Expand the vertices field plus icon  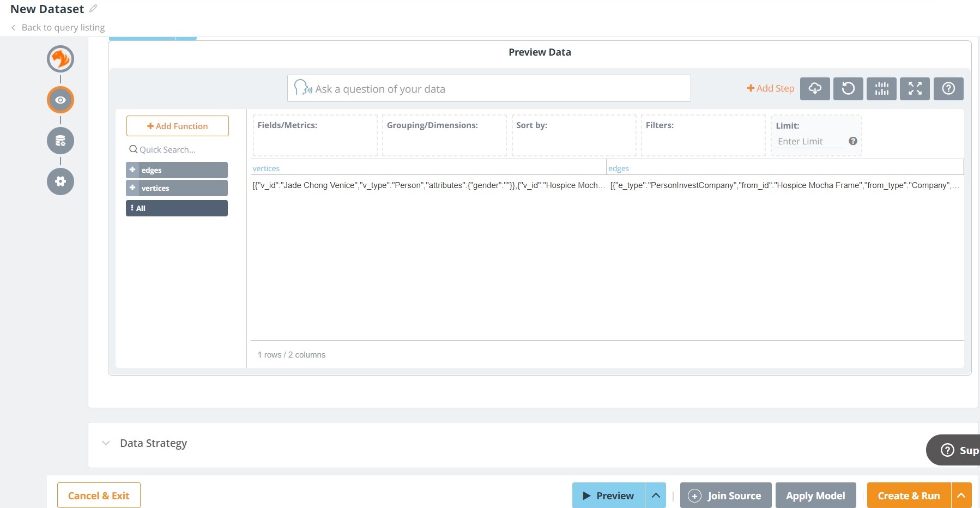pos(132,188)
